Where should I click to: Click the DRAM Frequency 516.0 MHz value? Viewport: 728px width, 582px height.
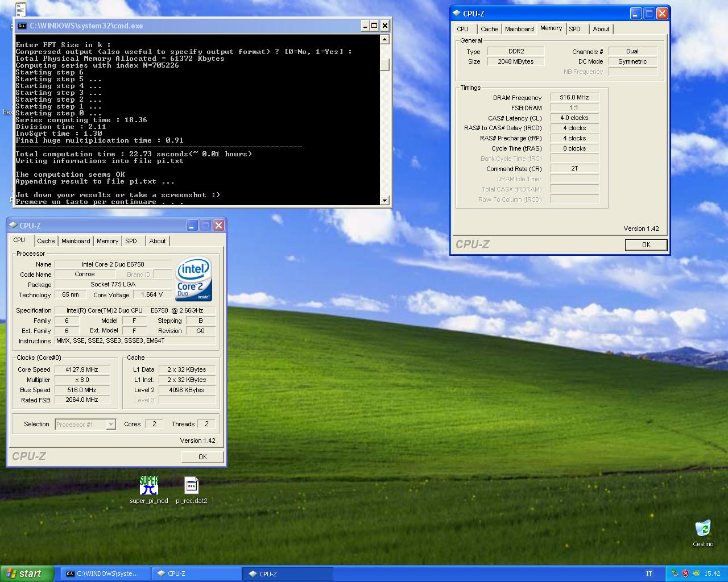pyautogui.click(x=574, y=97)
